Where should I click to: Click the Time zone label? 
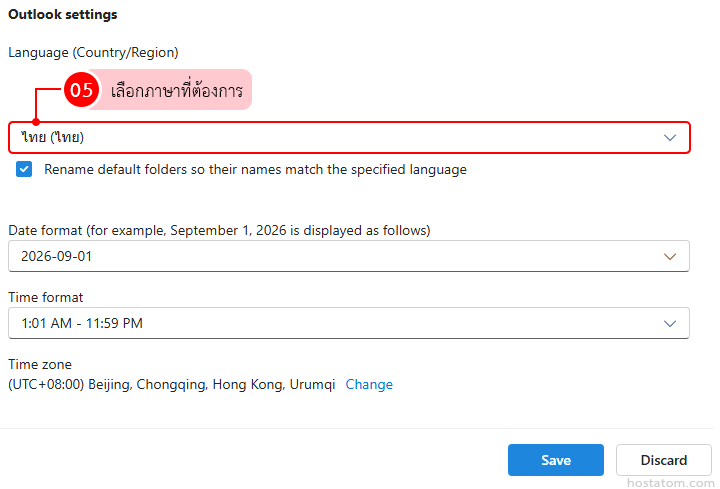(40, 364)
